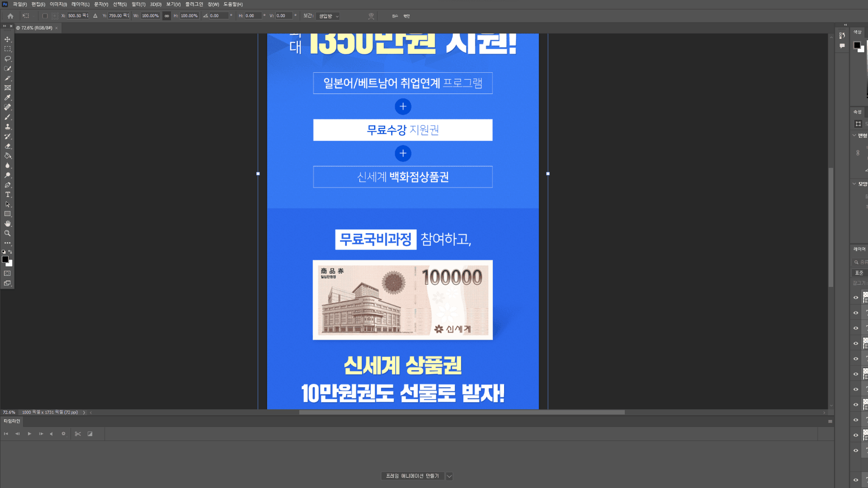Select the Pen tool
The height and width of the screenshot is (488, 868).
point(7,185)
